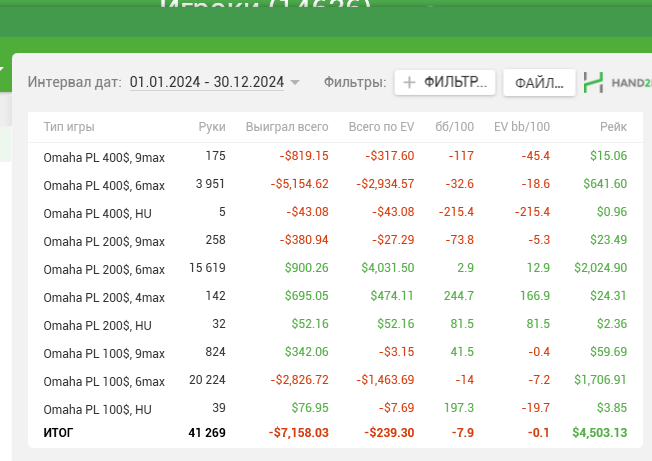Select the Omaha PL 200$, 9max row

coord(335,240)
